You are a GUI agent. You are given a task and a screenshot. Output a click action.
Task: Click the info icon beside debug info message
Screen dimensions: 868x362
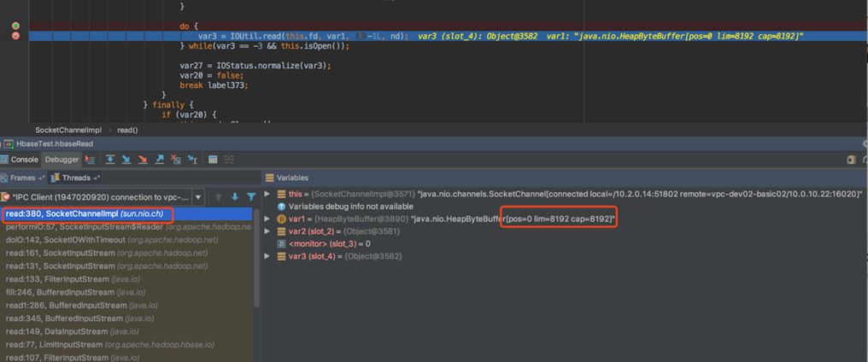tap(281, 207)
